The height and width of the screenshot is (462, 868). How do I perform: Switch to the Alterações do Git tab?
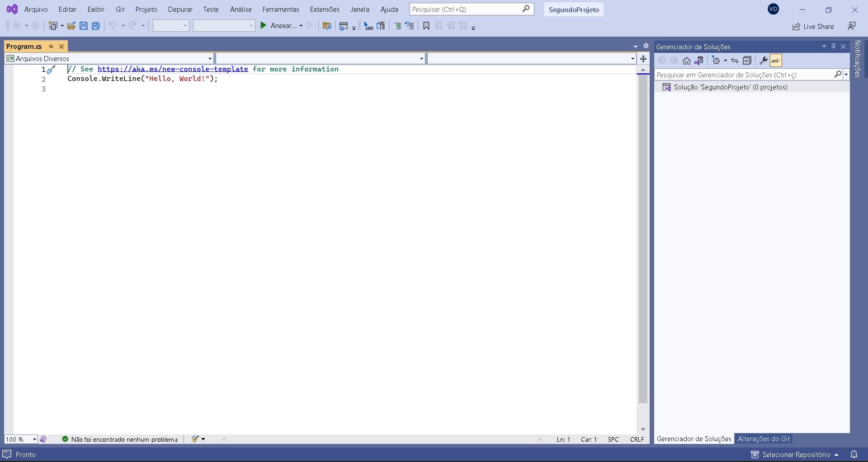764,438
